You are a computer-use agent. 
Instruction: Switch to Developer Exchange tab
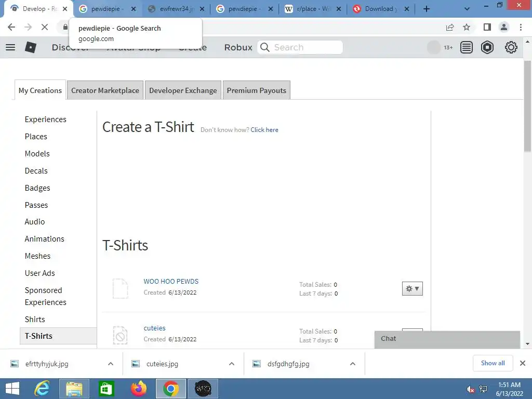click(x=183, y=90)
